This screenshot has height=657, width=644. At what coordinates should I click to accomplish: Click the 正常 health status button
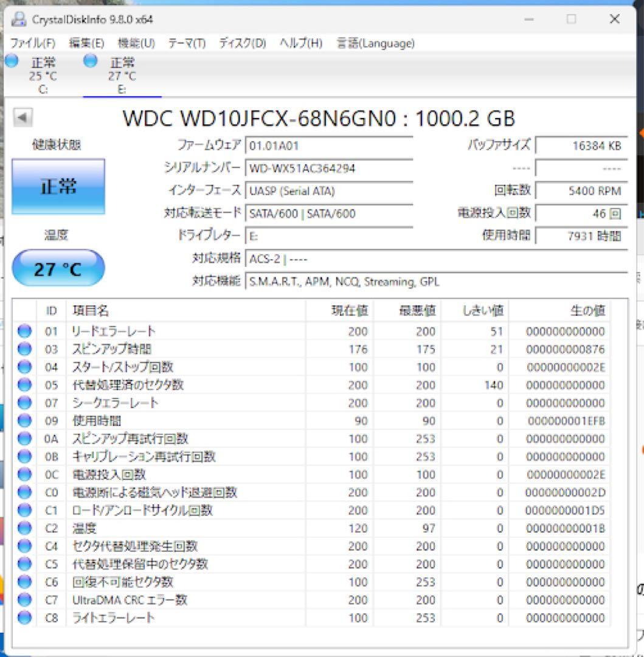58,187
